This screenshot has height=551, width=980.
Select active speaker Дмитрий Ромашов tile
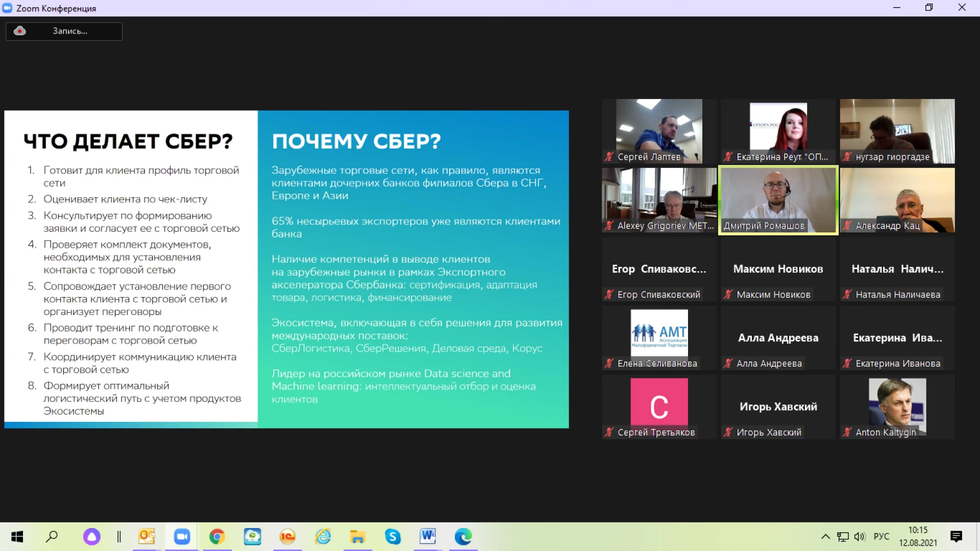click(778, 200)
